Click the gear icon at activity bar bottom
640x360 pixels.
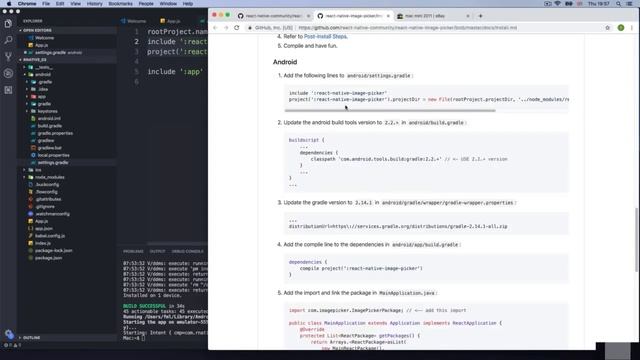click(9, 334)
